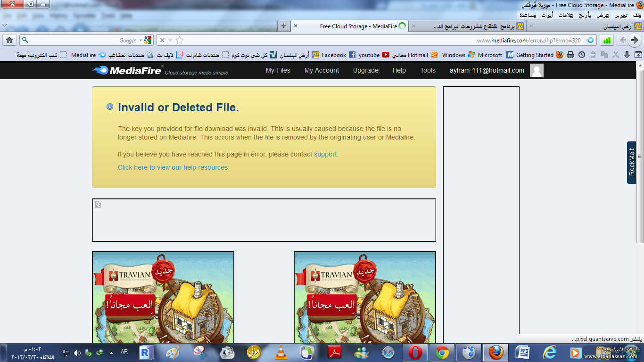This screenshot has height=362, width=644.
Task: Open the Help menu in MediaFire header
Action: pyautogui.click(x=399, y=70)
